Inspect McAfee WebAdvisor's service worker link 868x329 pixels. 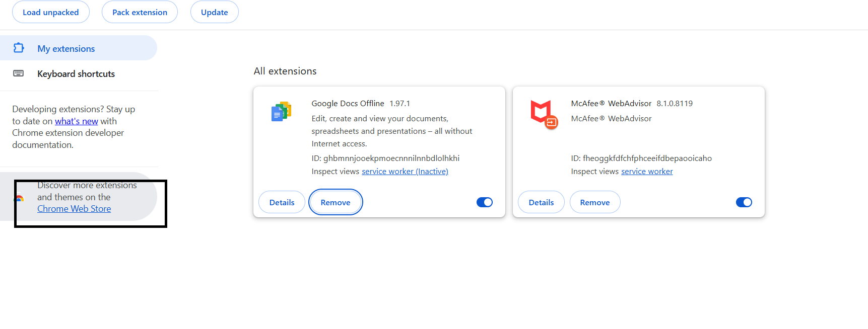tap(647, 172)
